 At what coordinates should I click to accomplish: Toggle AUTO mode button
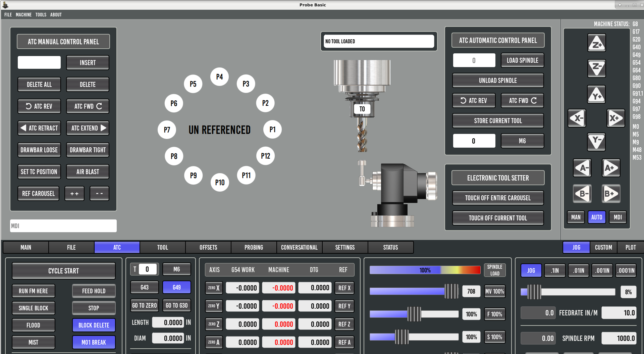pyautogui.click(x=597, y=217)
